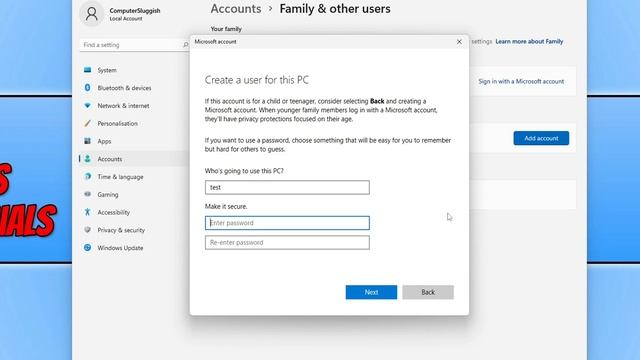640x360 pixels.
Task: Click the Add account button
Action: pyautogui.click(x=541, y=138)
